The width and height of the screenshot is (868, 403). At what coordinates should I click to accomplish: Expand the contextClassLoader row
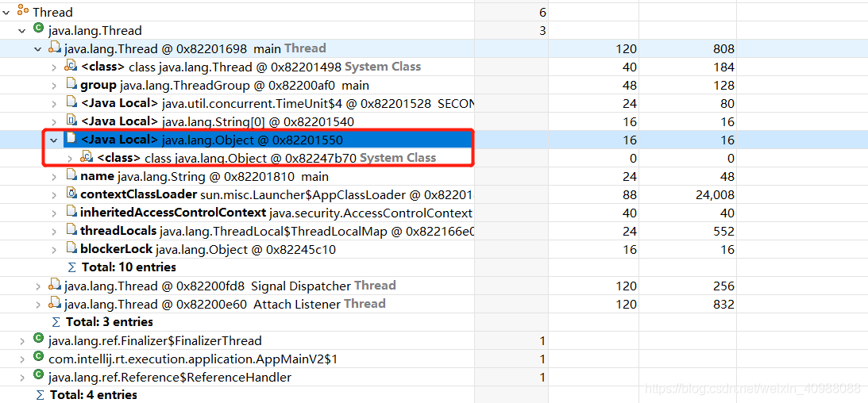(54, 195)
